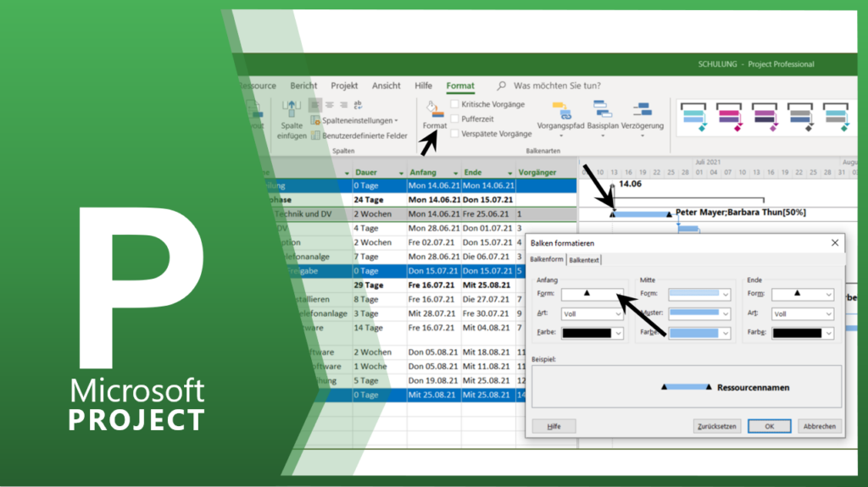Click the Format bar styles icon
Screen dimensions: 868x487
click(434, 113)
